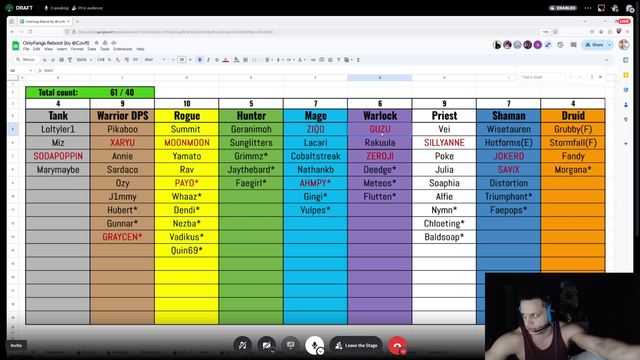Screen dimensions: 640x360
Task: Open the Data menu
Action: [x=92, y=49]
